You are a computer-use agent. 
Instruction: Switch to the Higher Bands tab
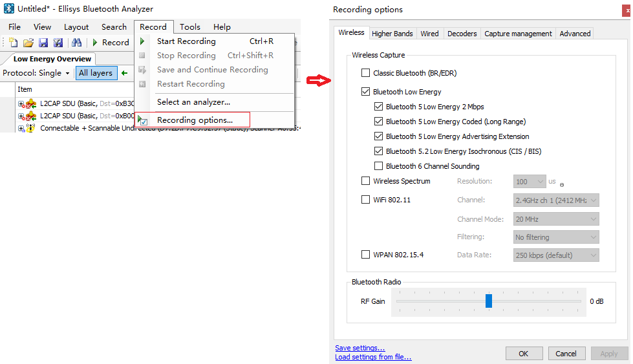click(x=392, y=34)
